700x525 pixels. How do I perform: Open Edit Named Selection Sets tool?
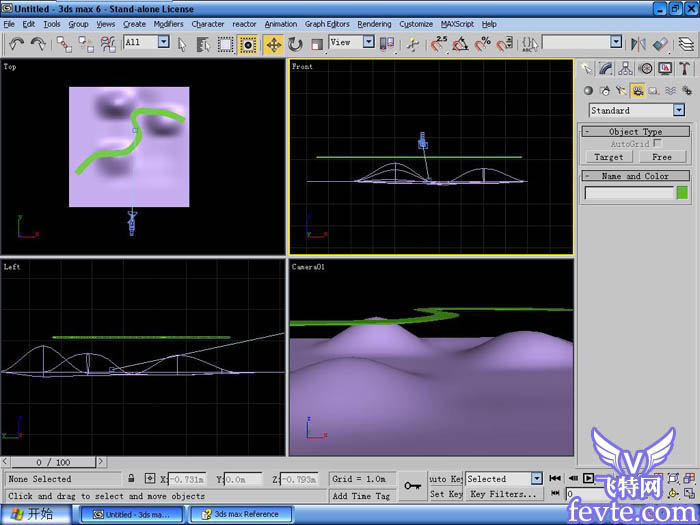click(x=530, y=44)
